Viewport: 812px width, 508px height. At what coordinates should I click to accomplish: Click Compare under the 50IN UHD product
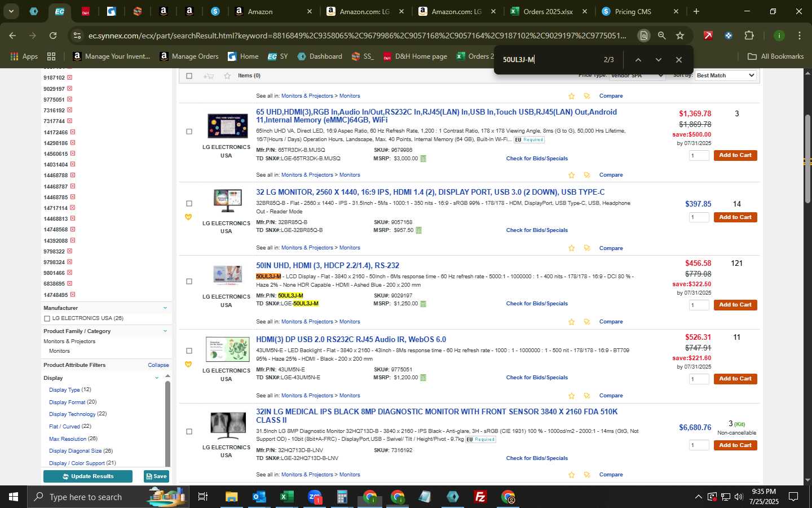[611, 322]
